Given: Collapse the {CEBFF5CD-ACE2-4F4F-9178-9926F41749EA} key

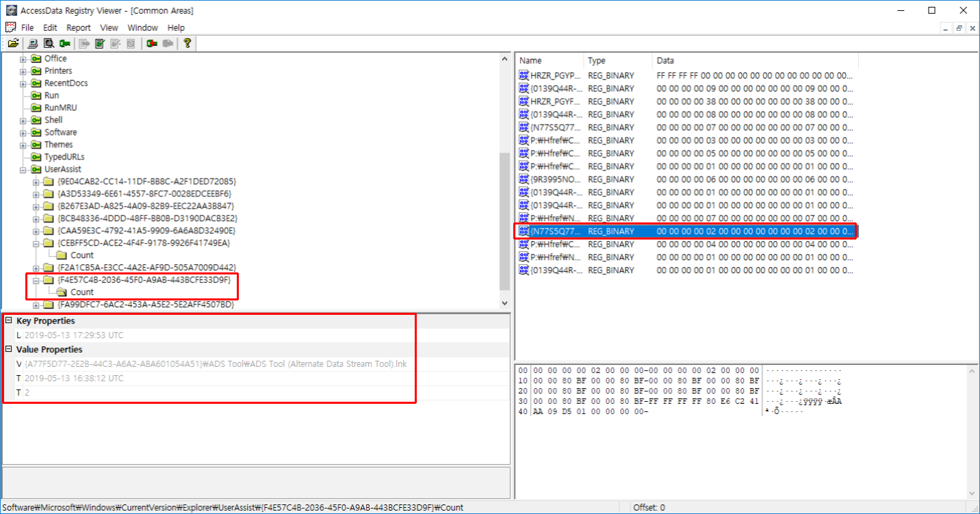Looking at the screenshot, I should coord(36,243).
